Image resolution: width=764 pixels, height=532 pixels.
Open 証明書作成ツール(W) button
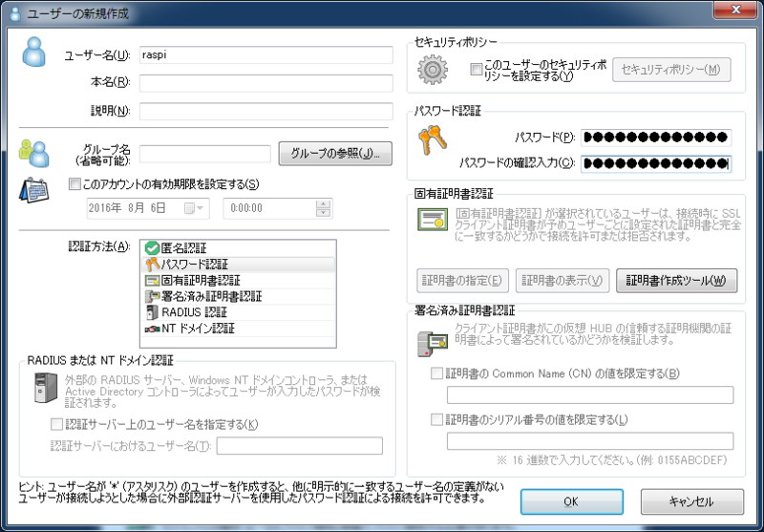676,281
